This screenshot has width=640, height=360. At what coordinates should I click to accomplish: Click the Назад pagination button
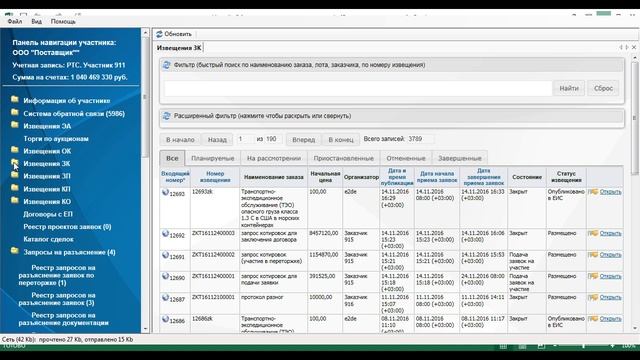(217, 140)
